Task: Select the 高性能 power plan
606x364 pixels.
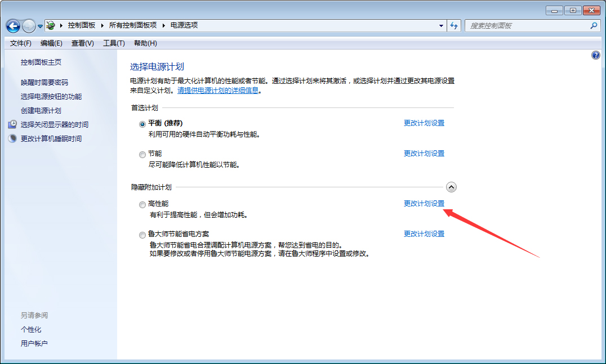Action: coord(142,204)
